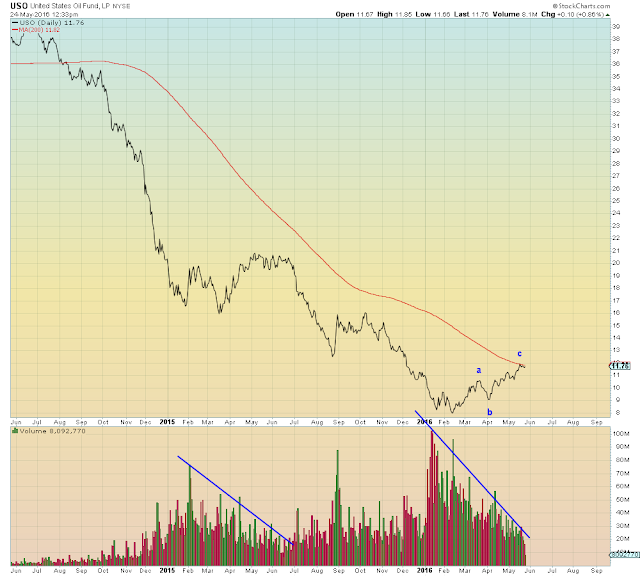Click the 25 price axis label

point(616,201)
